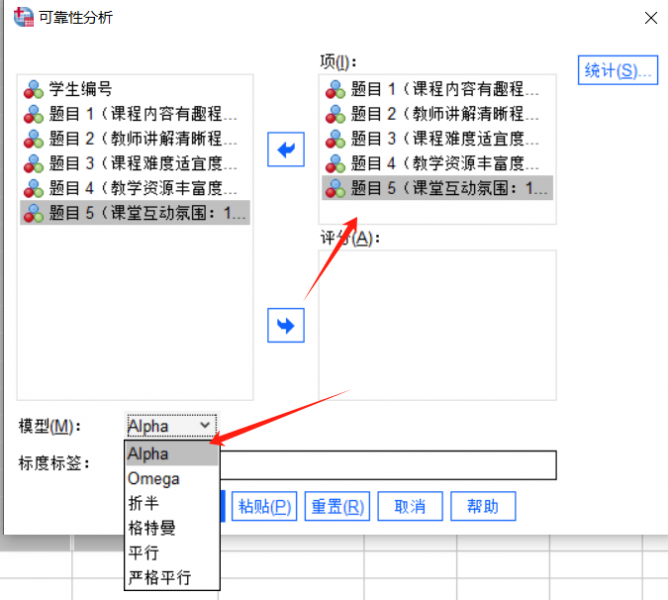
Task: Click icon of 题目 1 in 项 list
Action: [x=335, y=89]
